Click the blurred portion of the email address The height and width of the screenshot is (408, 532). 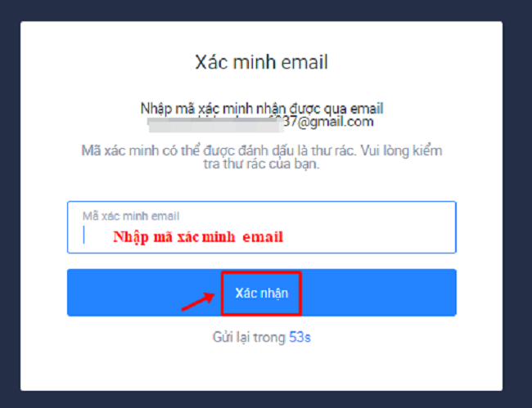click(216, 124)
